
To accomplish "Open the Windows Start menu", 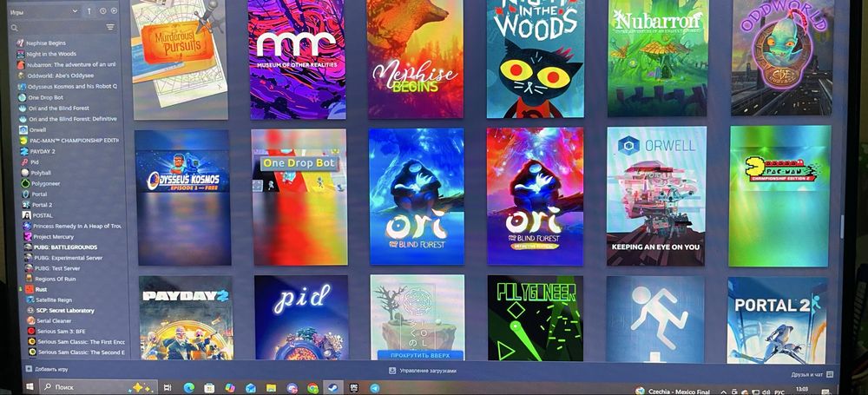I will [x=30, y=386].
